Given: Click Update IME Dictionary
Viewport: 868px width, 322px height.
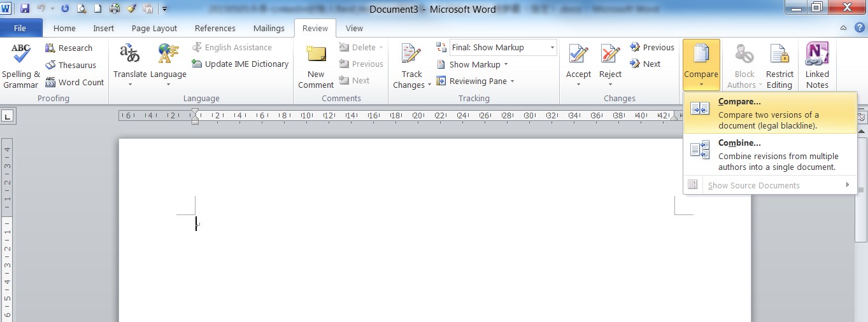Looking at the screenshot, I should (240, 64).
